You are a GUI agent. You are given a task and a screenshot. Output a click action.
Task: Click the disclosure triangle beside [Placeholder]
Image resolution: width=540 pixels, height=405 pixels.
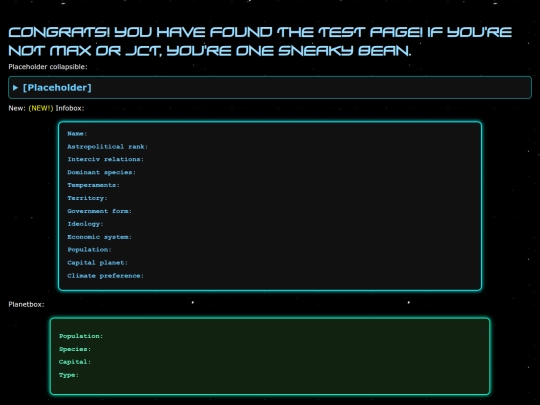[x=15, y=88]
